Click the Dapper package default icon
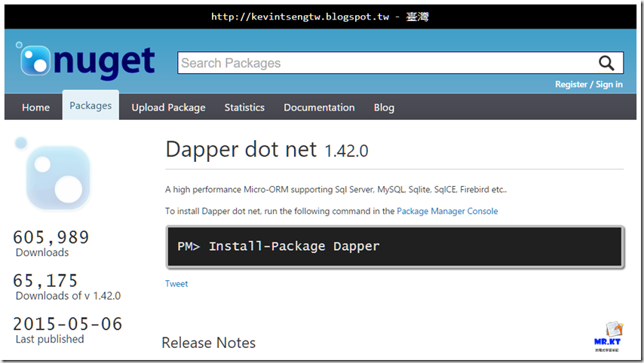Screen dimensions: 644x363 click(x=54, y=174)
